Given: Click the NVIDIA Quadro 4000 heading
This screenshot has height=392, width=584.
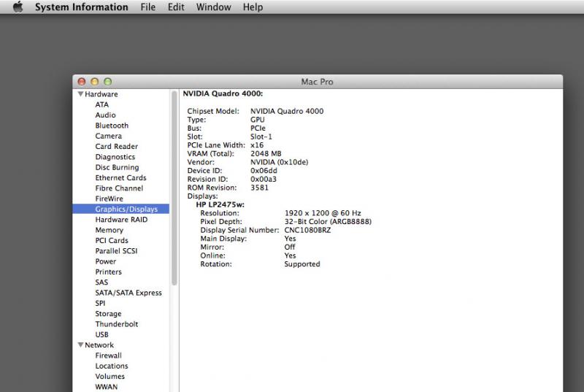Looking at the screenshot, I should point(223,93).
